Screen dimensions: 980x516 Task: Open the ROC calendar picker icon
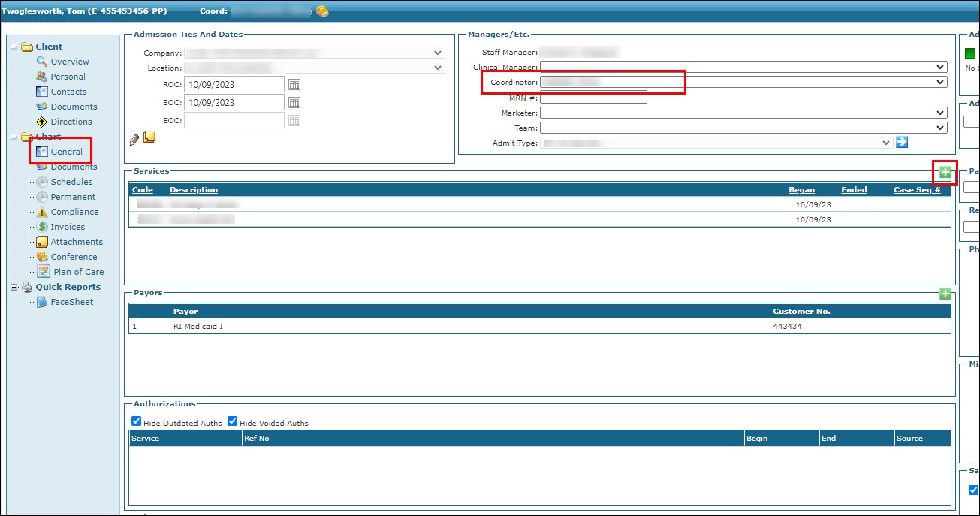(x=294, y=84)
